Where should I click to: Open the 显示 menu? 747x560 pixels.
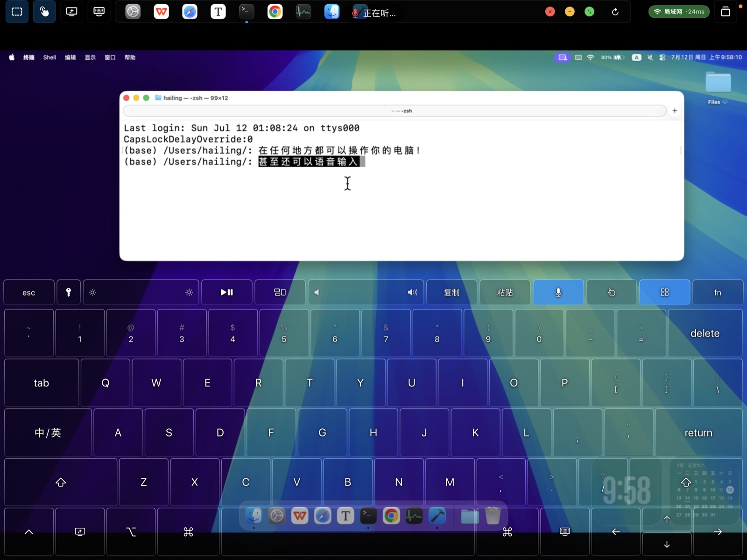[x=90, y=57]
